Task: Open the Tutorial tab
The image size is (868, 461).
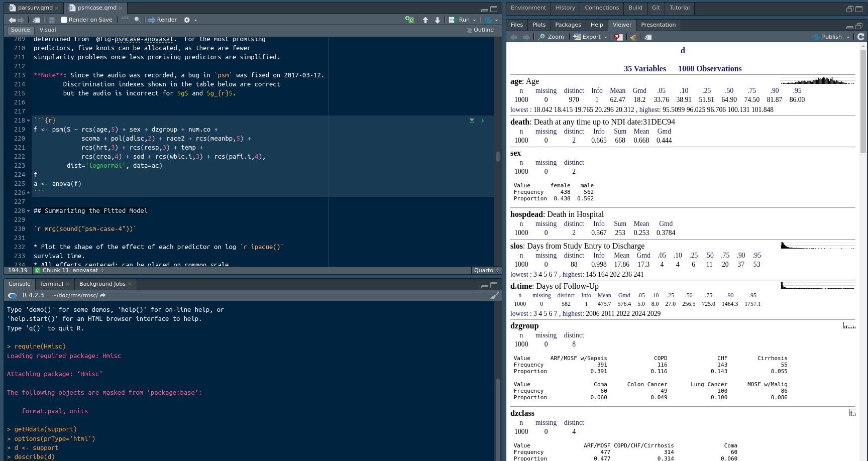Action: 679,8
